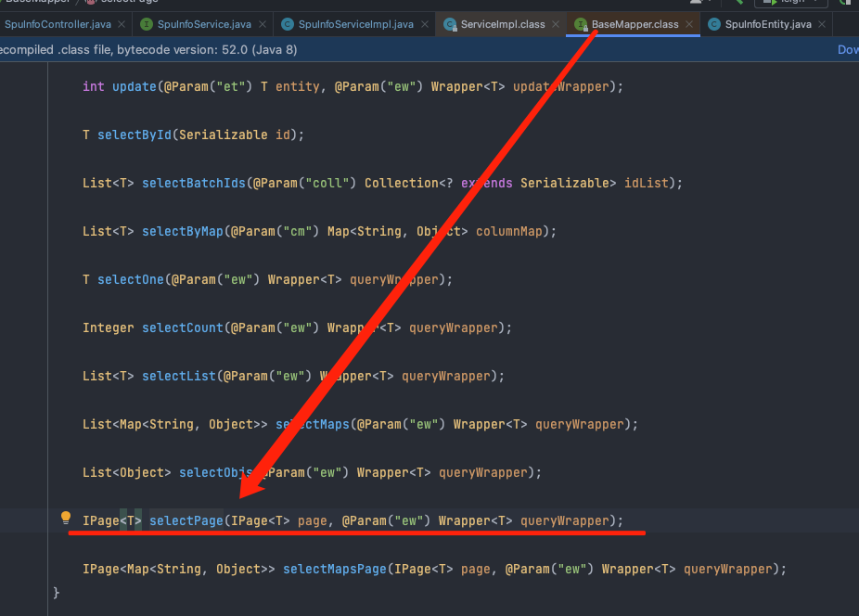The image size is (859, 616).
Task: Open the SpuInfoEntity.java tab
Action: click(x=768, y=24)
